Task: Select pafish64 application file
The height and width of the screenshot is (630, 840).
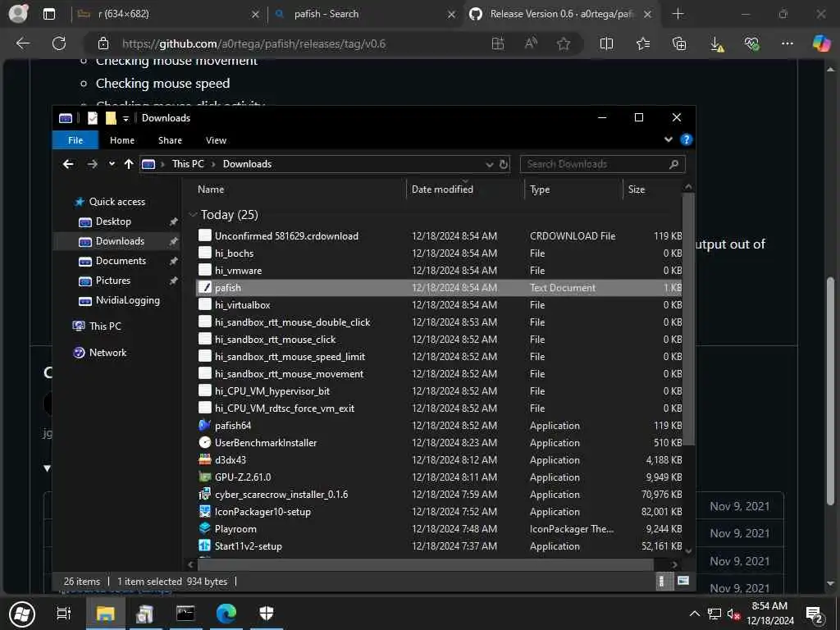Action: coord(233,426)
